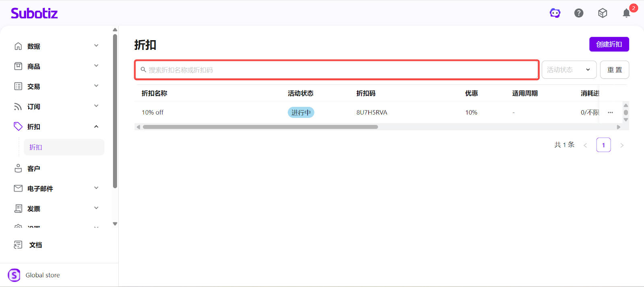This screenshot has width=644, height=287.
Task: Open the chatbot assistant icon
Action: [x=555, y=13]
